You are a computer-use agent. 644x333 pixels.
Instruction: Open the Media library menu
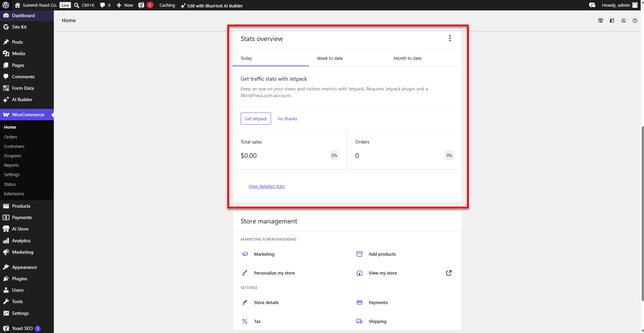coord(27,53)
